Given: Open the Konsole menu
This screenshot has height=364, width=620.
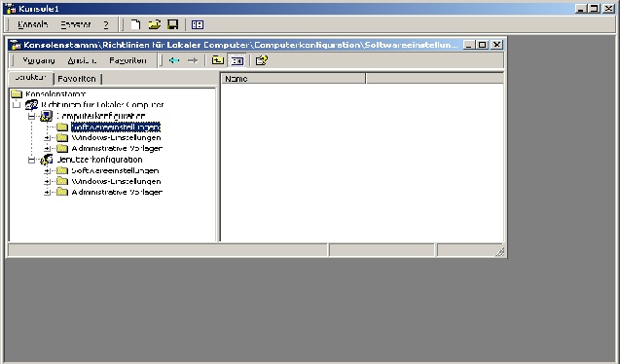Looking at the screenshot, I should click(33, 24).
